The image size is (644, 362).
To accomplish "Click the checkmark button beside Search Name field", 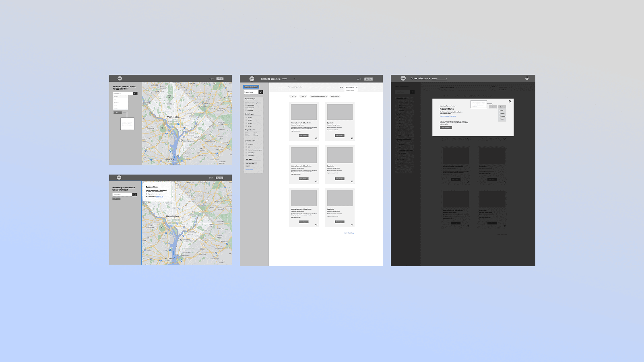I will coord(261,92).
